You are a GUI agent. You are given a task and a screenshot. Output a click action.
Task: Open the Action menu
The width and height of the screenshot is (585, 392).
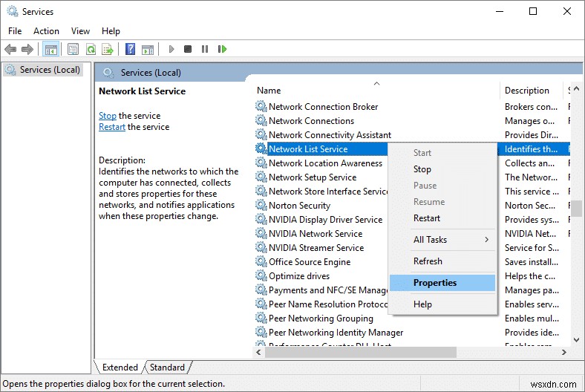click(46, 31)
